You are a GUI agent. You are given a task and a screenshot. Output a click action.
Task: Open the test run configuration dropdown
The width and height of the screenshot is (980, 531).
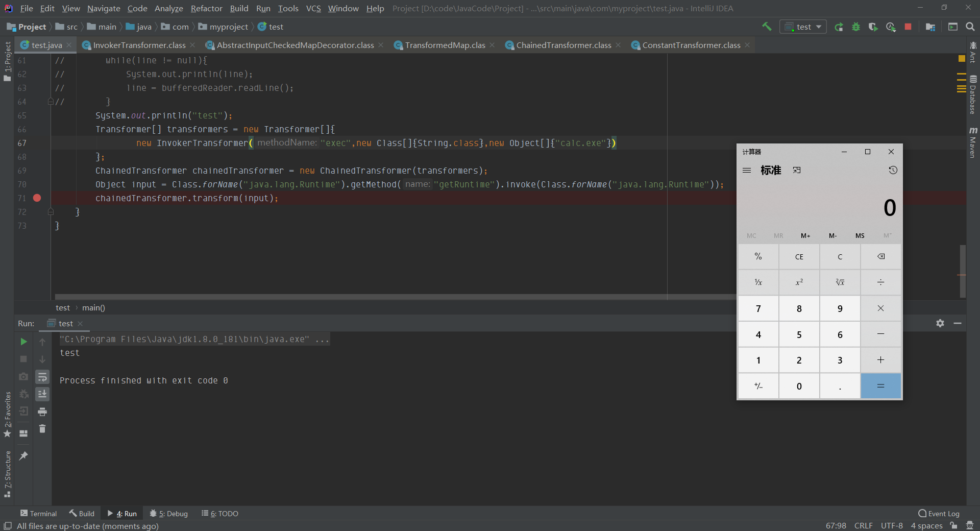[803, 27]
